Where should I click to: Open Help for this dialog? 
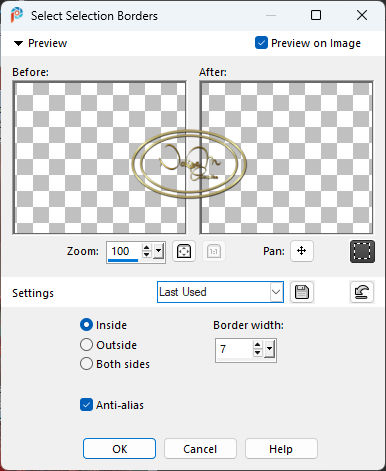coord(281,449)
